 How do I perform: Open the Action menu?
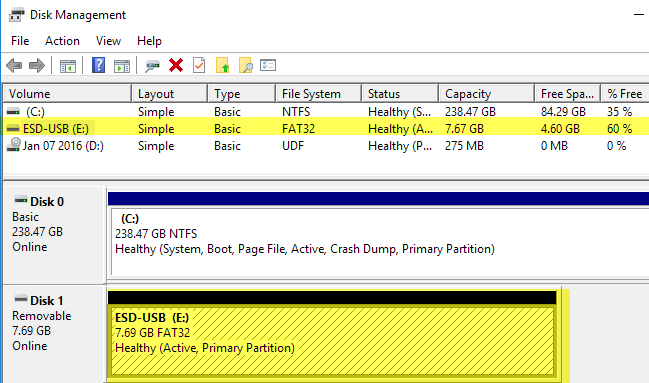(62, 41)
